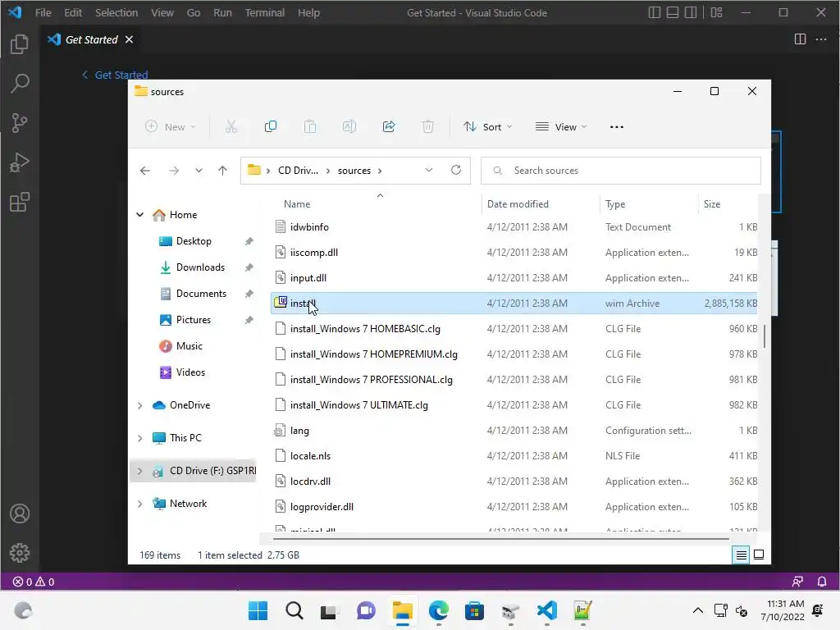The width and height of the screenshot is (840, 630).
Task: Toggle VS Code primary side bar layout
Action: 654,12
